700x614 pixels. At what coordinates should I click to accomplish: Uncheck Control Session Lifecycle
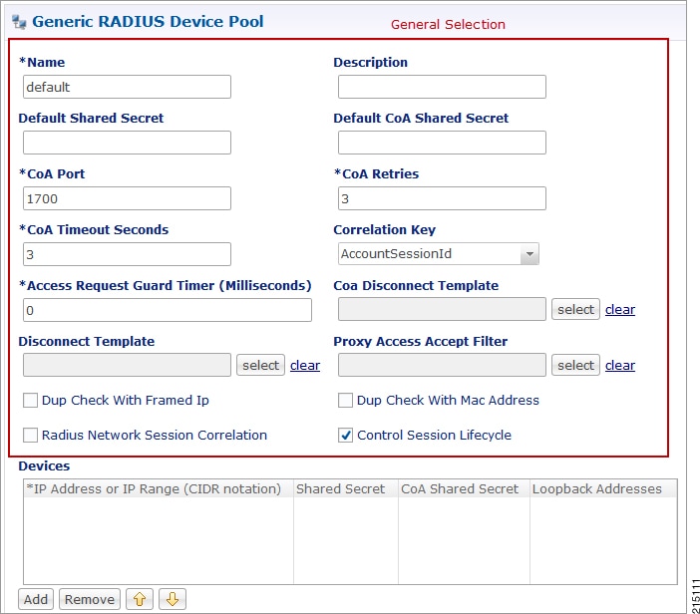point(345,435)
